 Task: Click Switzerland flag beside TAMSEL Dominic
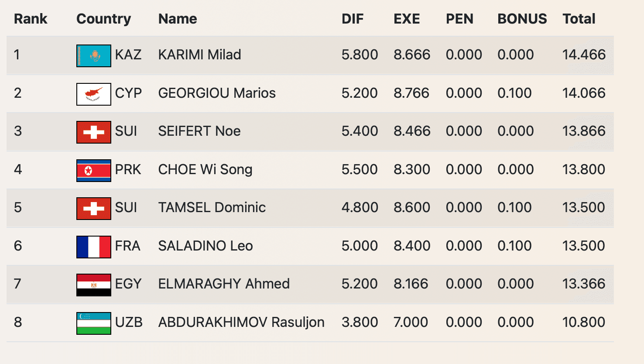93,208
